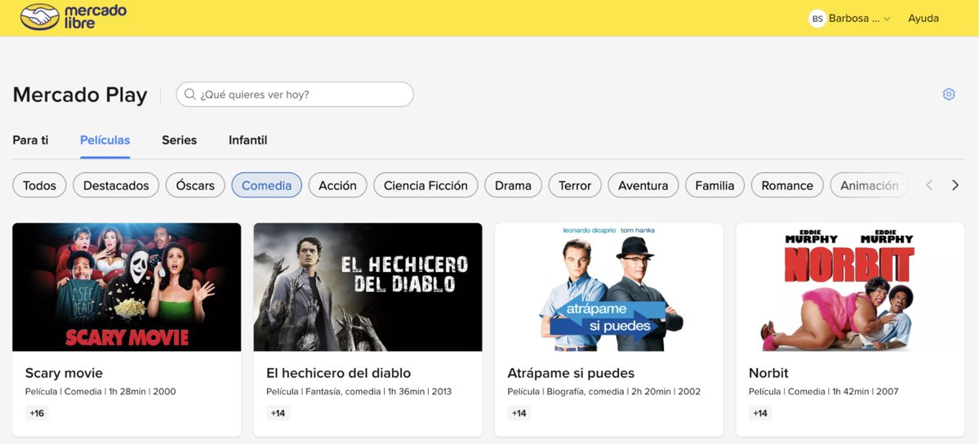Open the Norbit poster thumbnail
980x444 pixels.
click(x=850, y=287)
